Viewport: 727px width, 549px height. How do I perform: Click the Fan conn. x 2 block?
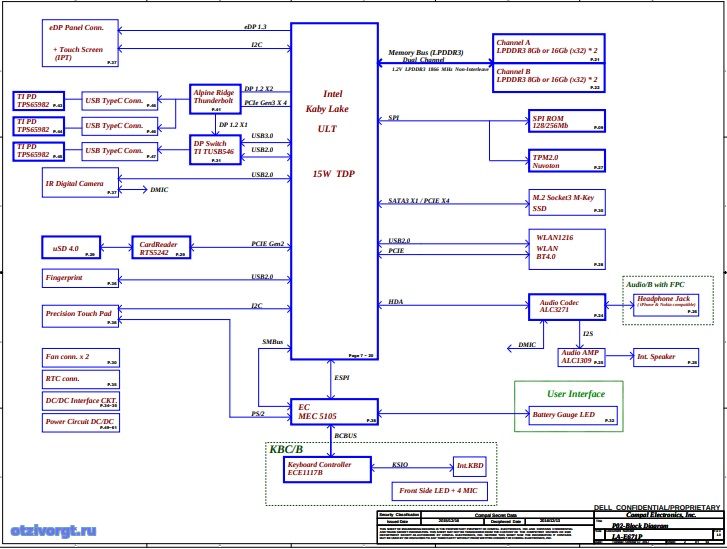pos(81,358)
